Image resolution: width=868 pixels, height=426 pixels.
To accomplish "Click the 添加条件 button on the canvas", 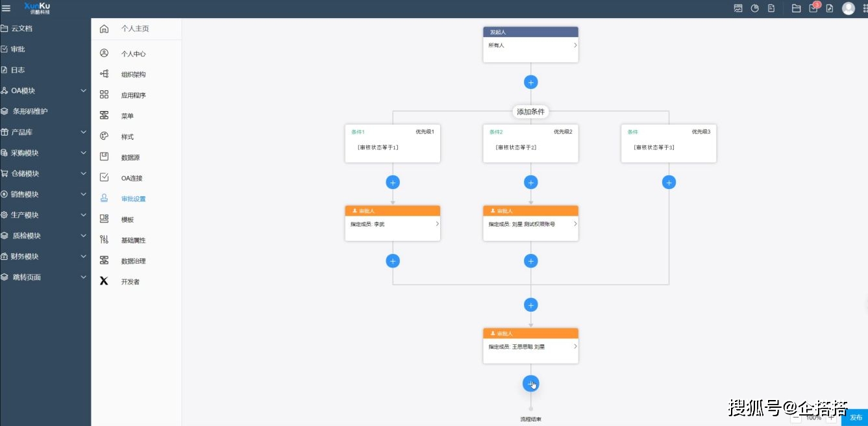I will coord(530,112).
